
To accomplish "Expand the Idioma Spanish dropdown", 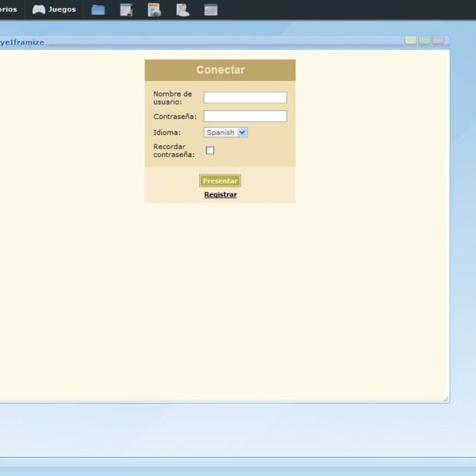I will click(x=226, y=132).
